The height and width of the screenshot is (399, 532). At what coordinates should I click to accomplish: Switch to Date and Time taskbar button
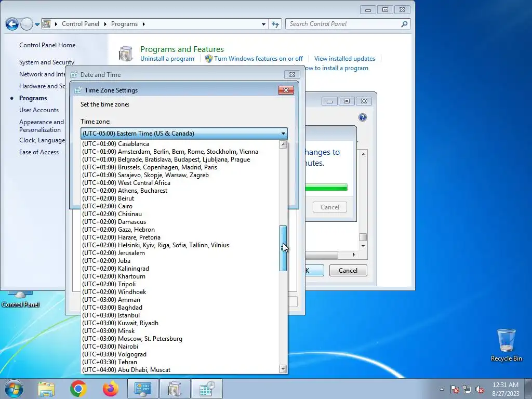207,389
